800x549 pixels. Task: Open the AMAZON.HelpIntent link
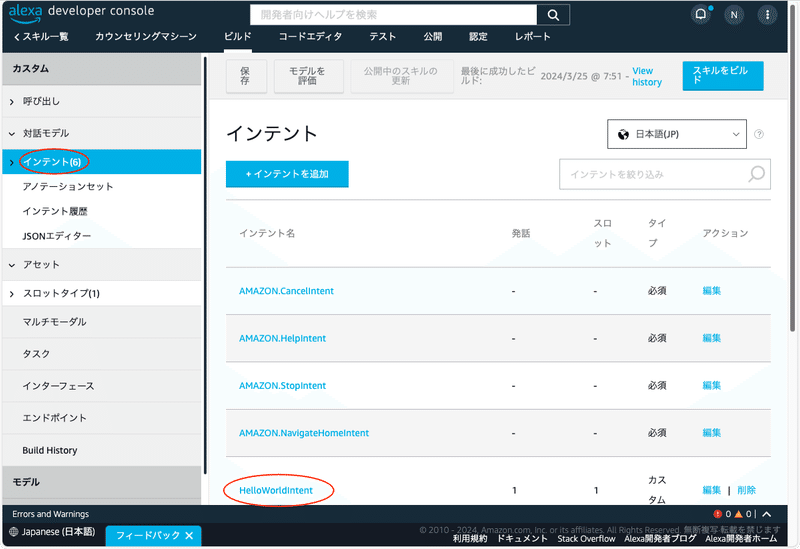click(282, 338)
